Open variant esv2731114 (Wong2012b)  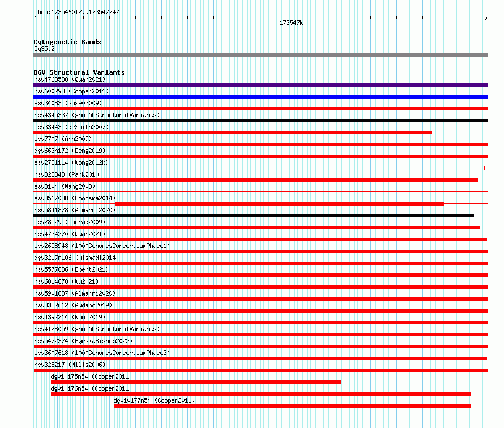pos(71,162)
